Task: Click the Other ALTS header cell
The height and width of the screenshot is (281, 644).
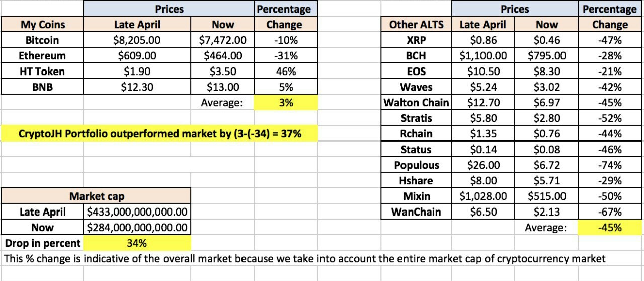Action: pos(416,25)
